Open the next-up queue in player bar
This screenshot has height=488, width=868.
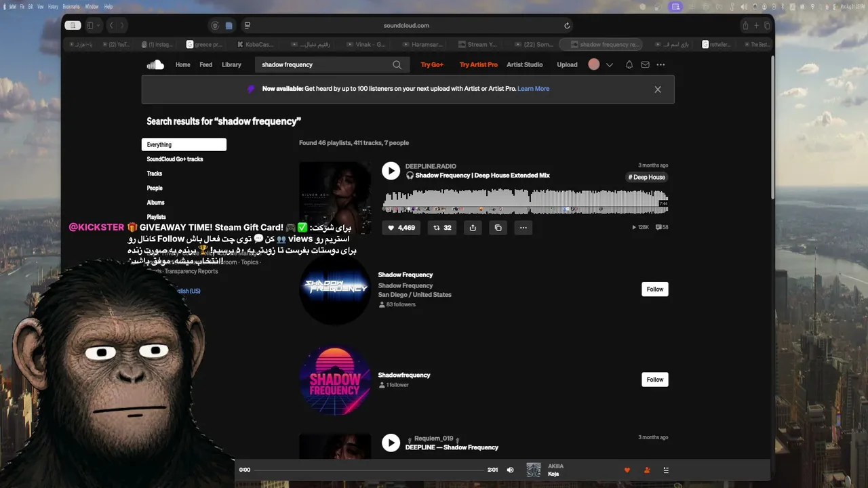click(666, 470)
